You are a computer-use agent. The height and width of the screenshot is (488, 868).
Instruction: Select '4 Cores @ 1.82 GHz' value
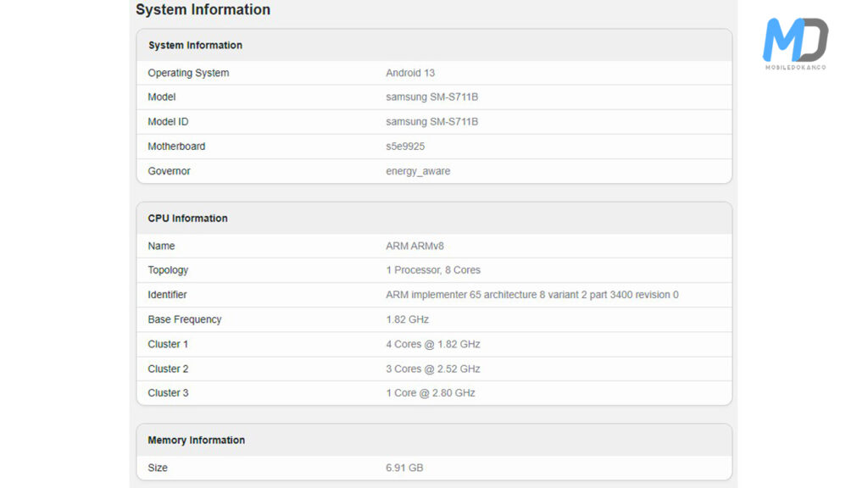tap(433, 344)
